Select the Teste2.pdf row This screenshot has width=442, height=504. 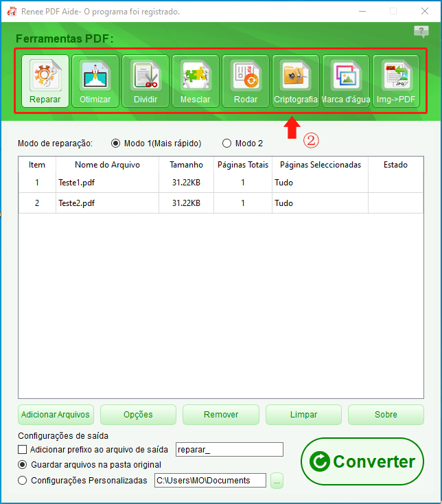coord(221,203)
